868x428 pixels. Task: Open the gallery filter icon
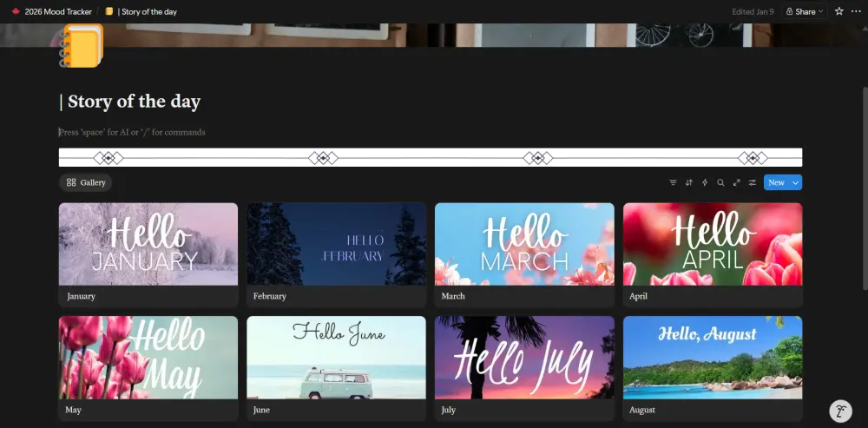[674, 182]
